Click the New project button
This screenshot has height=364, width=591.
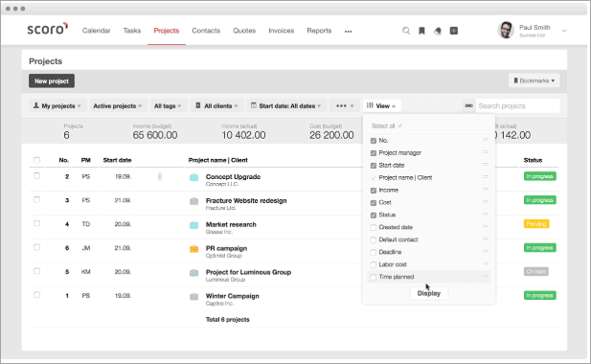click(x=52, y=81)
